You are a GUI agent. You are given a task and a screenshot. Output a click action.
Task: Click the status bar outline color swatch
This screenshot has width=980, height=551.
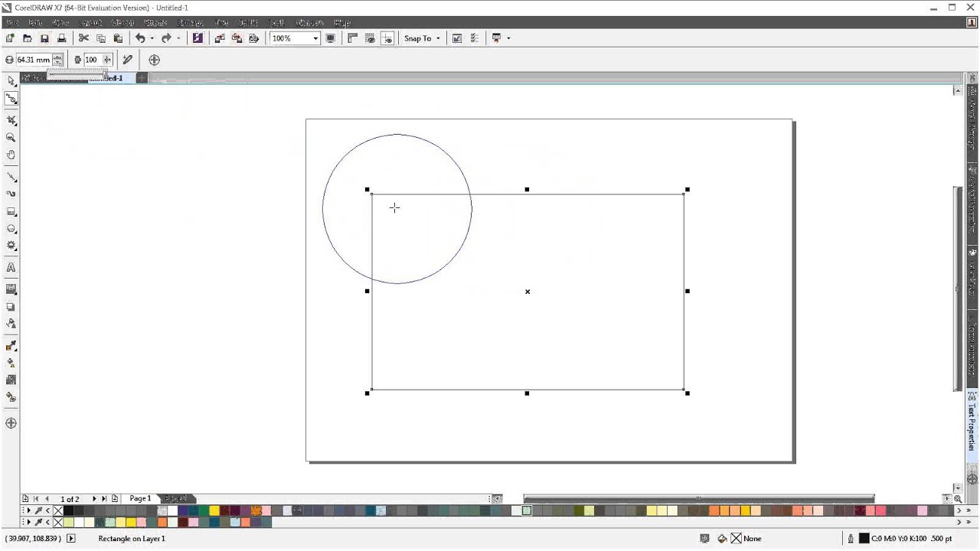[x=864, y=539]
